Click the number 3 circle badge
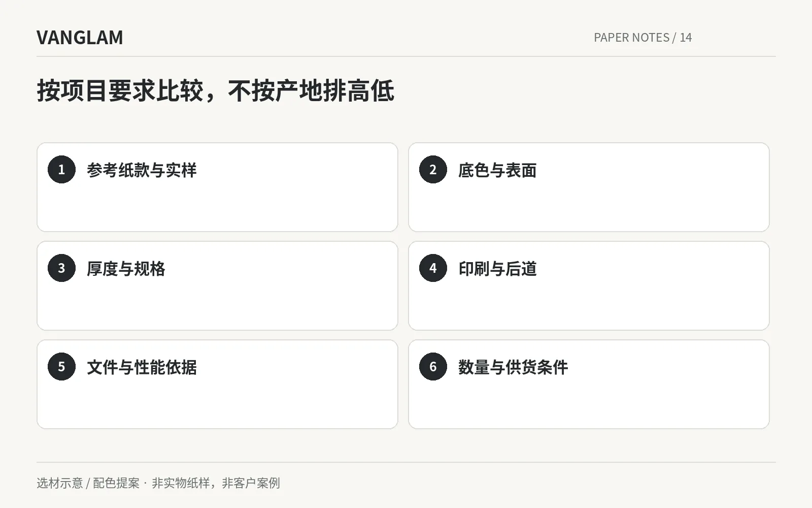The width and height of the screenshot is (812, 508). pyautogui.click(x=61, y=268)
